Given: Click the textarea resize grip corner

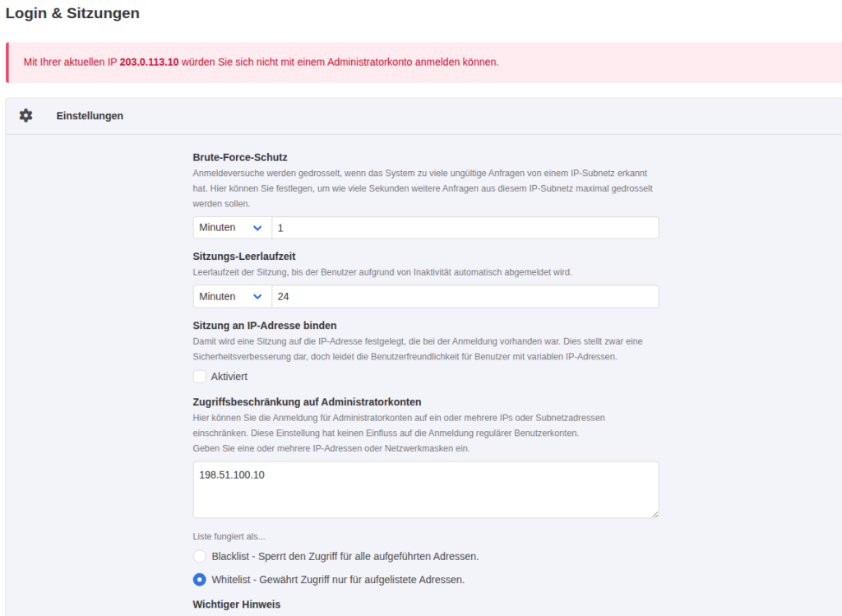Looking at the screenshot, I should click(655, 515).
